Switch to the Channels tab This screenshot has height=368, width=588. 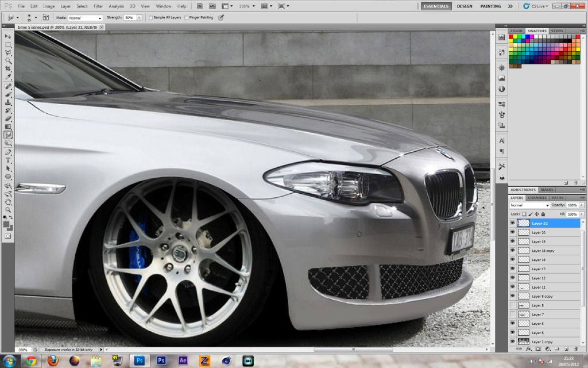coord(537,197)
